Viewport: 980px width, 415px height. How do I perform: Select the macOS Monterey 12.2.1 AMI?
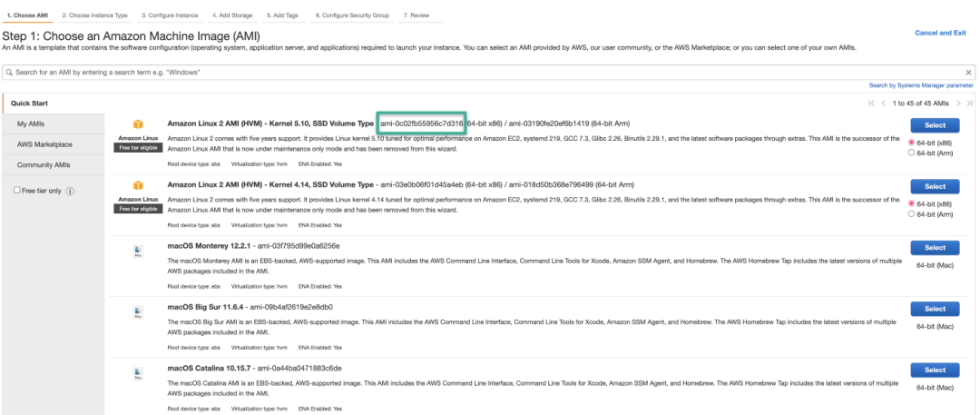935,248
